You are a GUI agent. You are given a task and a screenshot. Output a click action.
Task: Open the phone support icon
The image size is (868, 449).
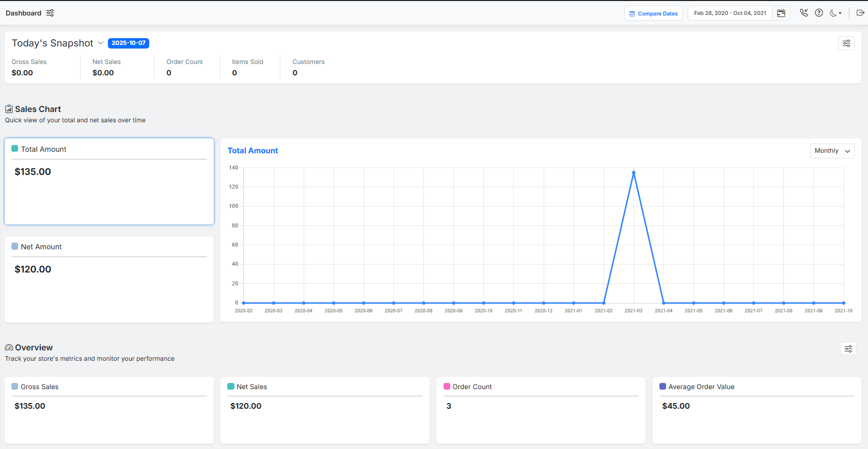(804, 13)
